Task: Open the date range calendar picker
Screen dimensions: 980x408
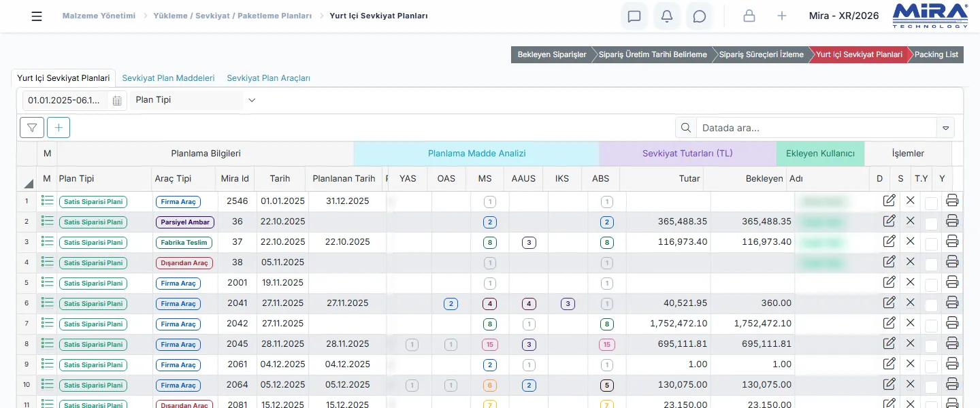Action: point(117,101)
